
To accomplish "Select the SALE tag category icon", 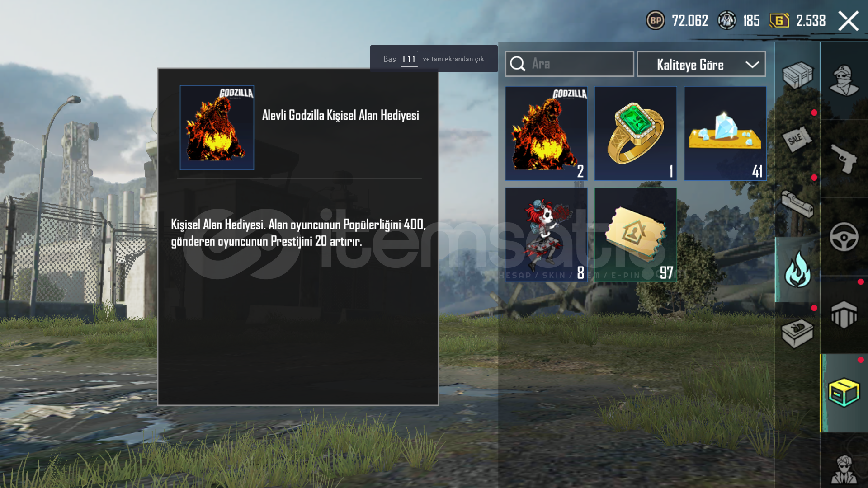I will pos(797,140).
